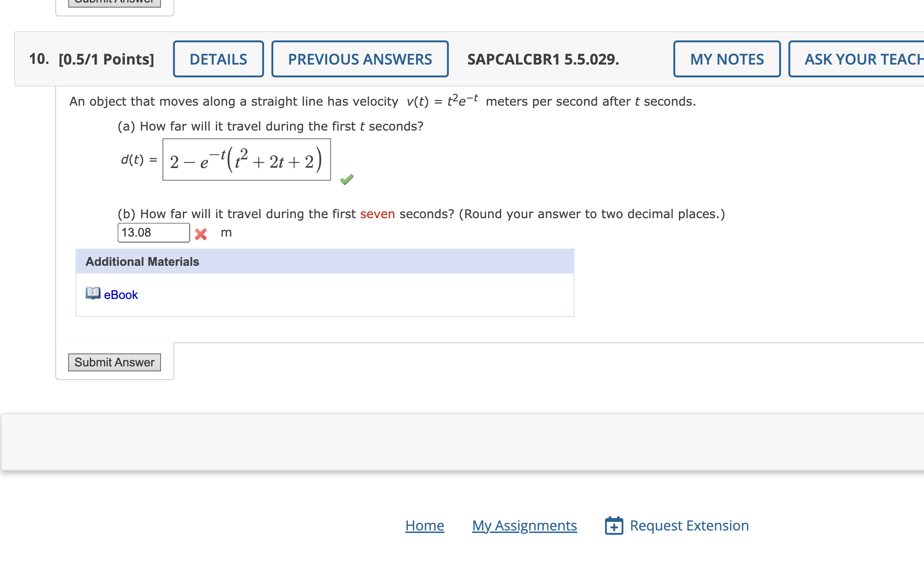Click the Additional Materials header
The width and height of the screenshot is (924, 577).
click(x=142, y=261)
